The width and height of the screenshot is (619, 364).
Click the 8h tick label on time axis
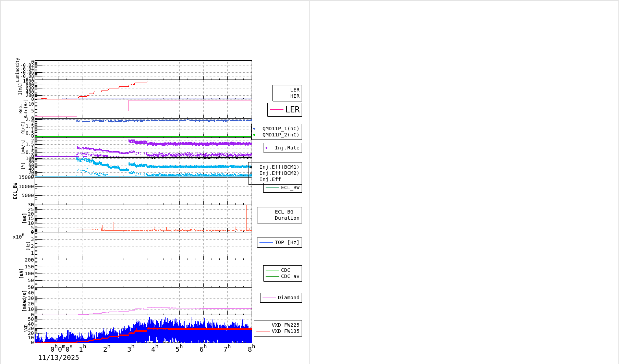[x=252, y=349]
